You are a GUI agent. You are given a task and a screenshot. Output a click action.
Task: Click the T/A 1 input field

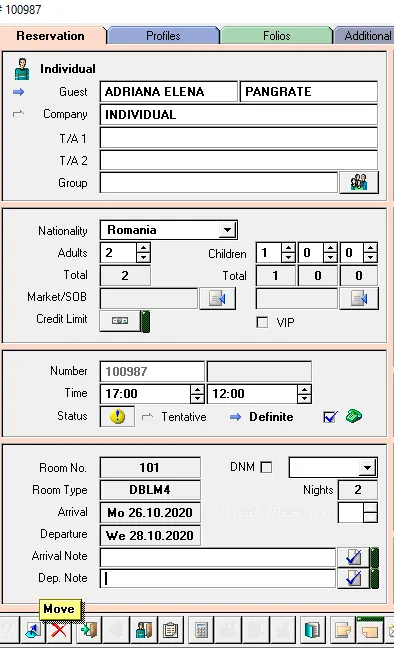[239, 138]
